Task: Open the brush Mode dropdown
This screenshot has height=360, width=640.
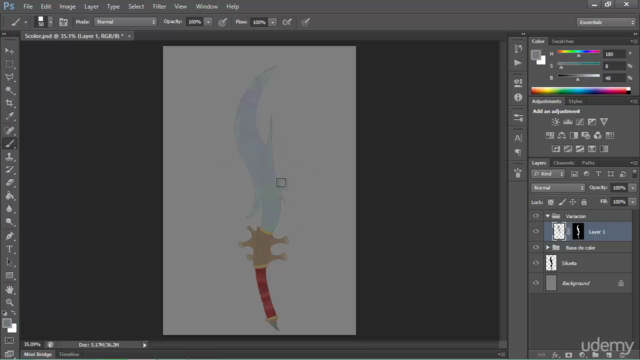Action: (125, 22)
